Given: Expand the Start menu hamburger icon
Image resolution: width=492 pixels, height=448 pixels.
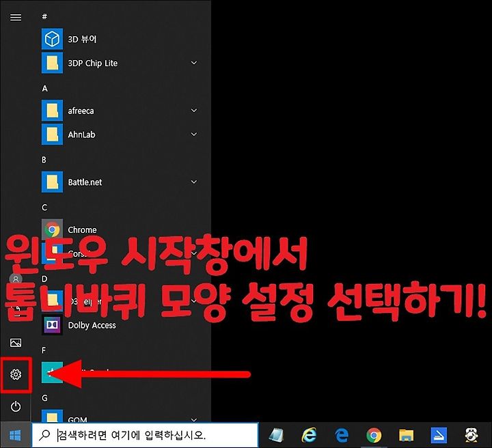Looking at the screenshot, I should (x=16, y=17).
